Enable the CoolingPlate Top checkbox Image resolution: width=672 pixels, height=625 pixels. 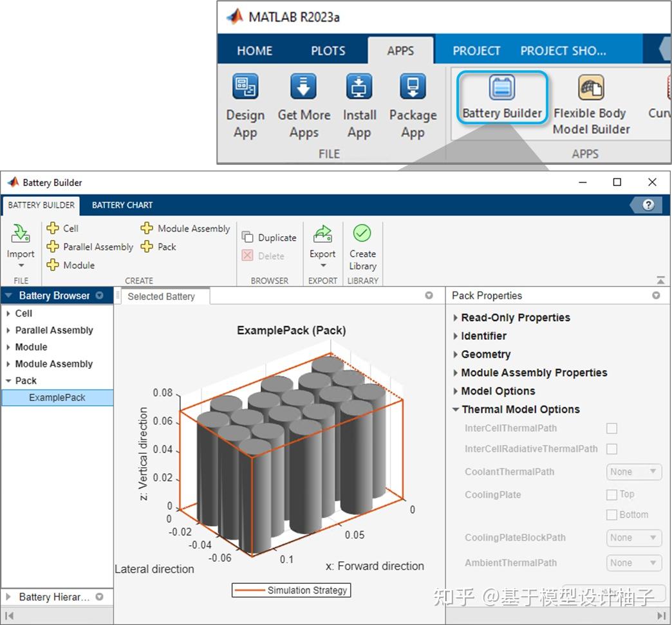[611, 495]
